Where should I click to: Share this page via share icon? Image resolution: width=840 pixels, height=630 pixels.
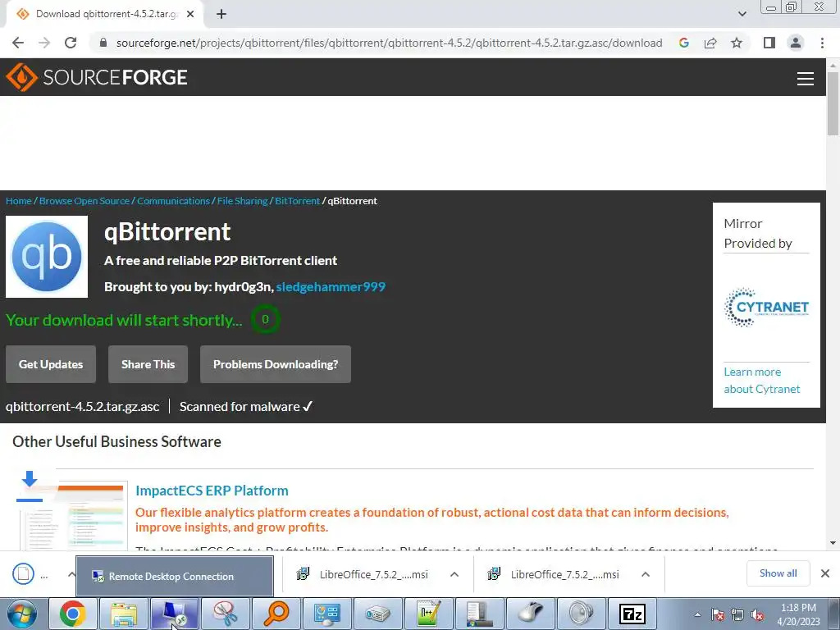[710, 43]
